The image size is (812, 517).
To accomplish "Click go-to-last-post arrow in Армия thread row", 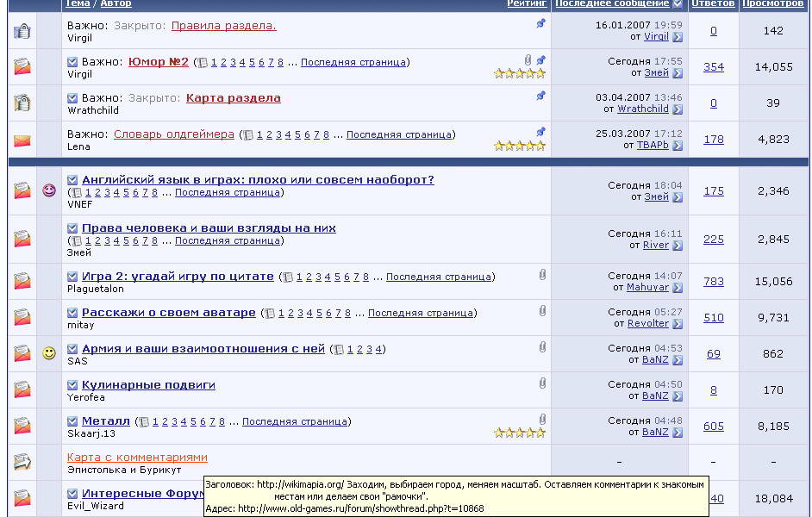I will click(678, 360).
